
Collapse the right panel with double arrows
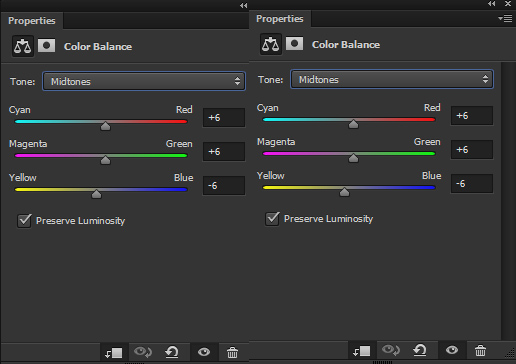492,4
